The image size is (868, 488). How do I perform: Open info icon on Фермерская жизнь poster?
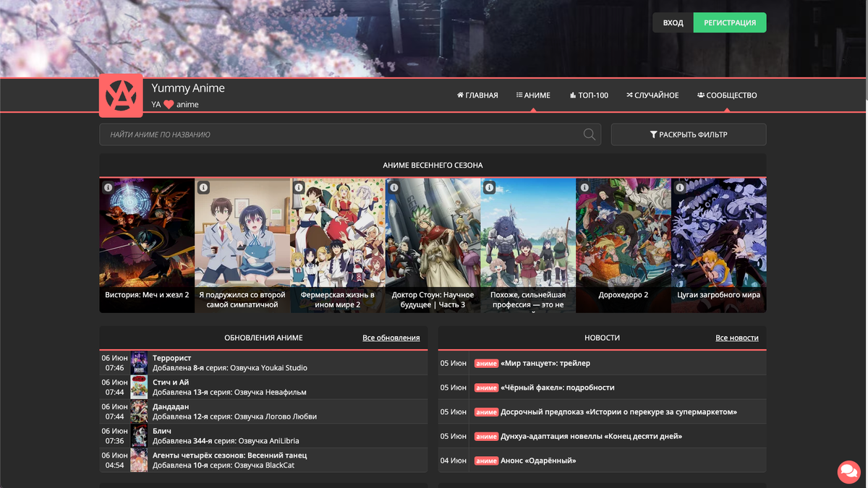coord(299,187)
